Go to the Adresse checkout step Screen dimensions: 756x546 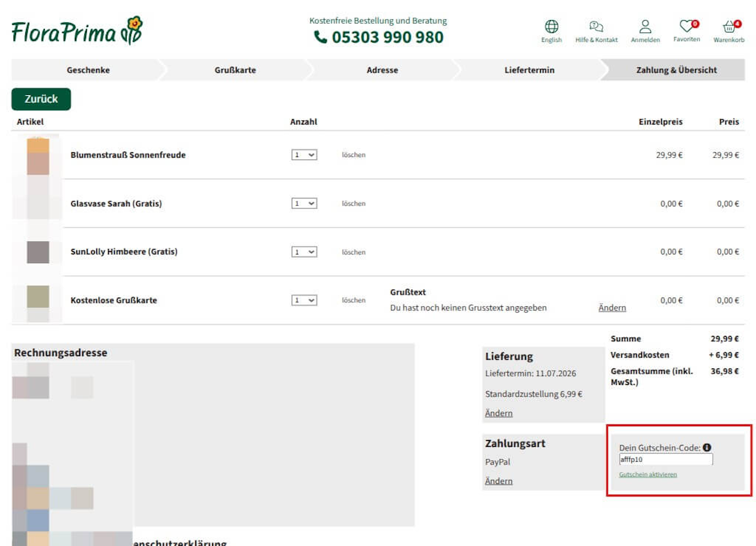click(382, 70)
